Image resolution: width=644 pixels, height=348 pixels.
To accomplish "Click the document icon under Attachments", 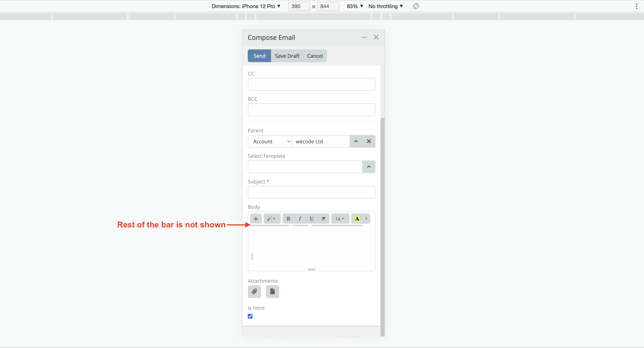I will [x=272, y=292].
